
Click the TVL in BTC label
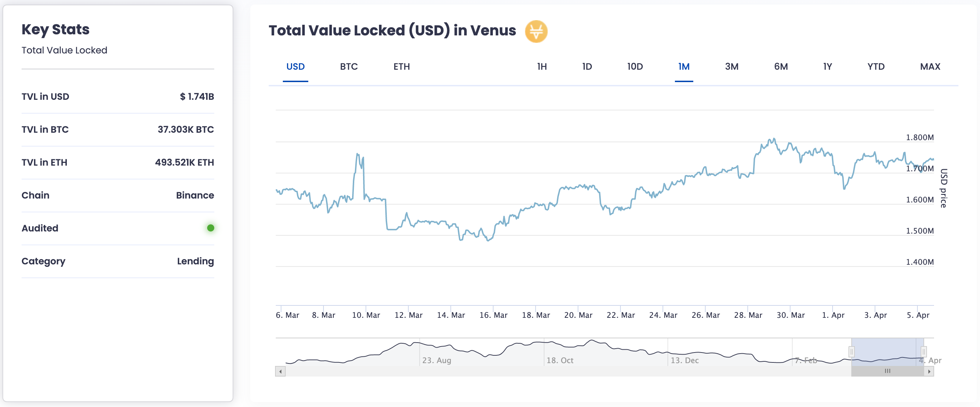45,130
